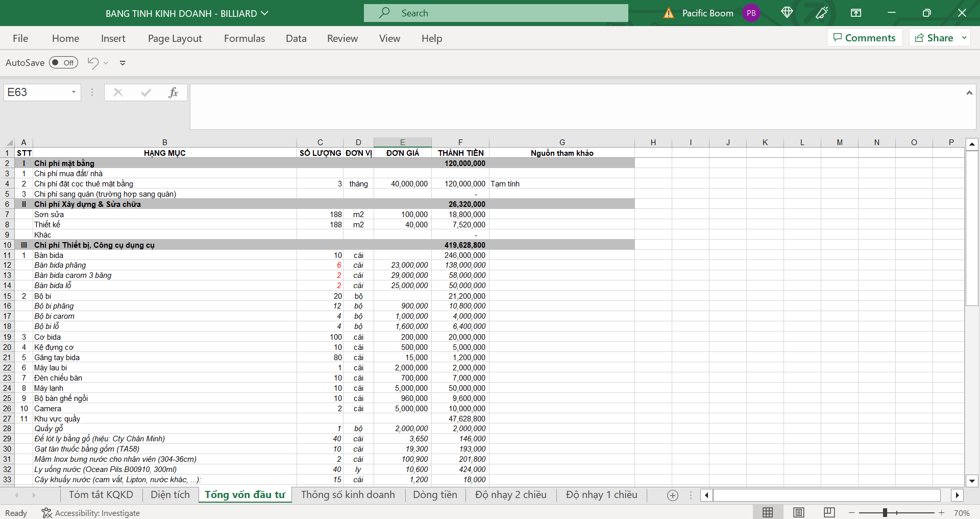Viewport: 980px width, 519px height.
Task: Click the pen Coming Soon icon
Action: coord(821,13)
